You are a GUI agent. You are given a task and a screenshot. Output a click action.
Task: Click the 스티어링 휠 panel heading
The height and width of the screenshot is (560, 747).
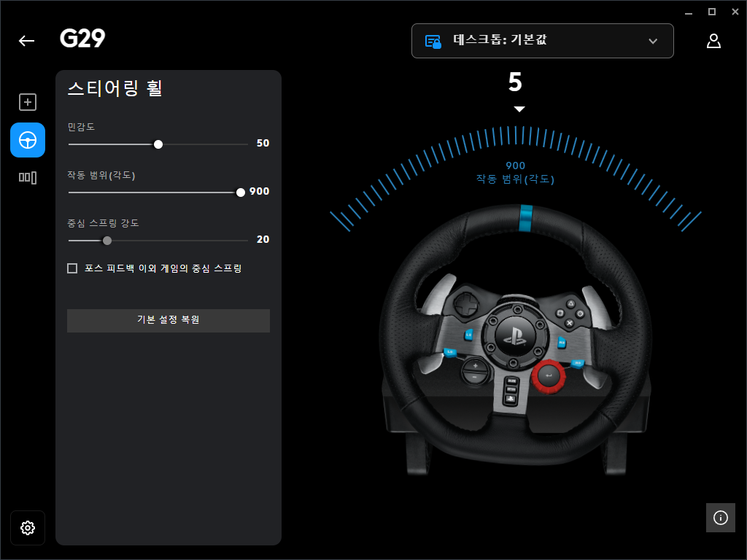(115, 88)
